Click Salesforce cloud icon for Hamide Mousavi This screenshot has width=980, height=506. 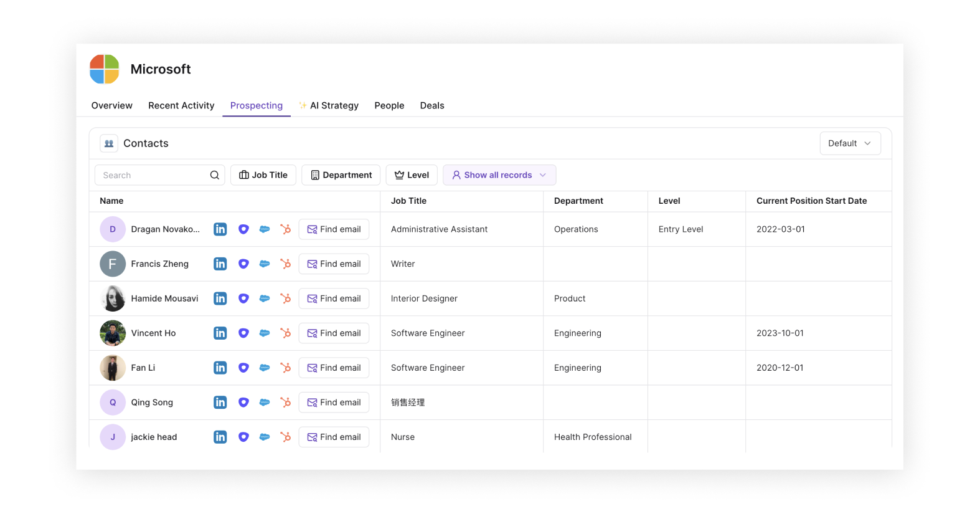[265, 298]
